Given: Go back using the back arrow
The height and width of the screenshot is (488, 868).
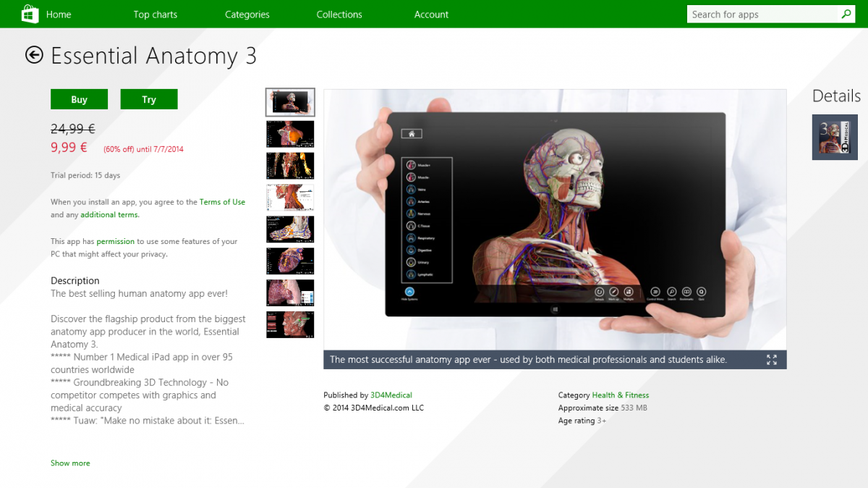Looking at the screenshot, I should (34, 55).
